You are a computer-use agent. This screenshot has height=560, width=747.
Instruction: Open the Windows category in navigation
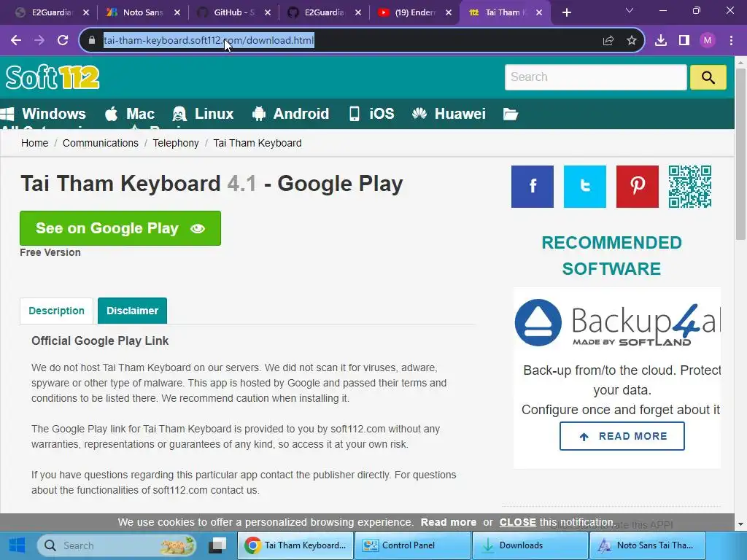point(43,114)
